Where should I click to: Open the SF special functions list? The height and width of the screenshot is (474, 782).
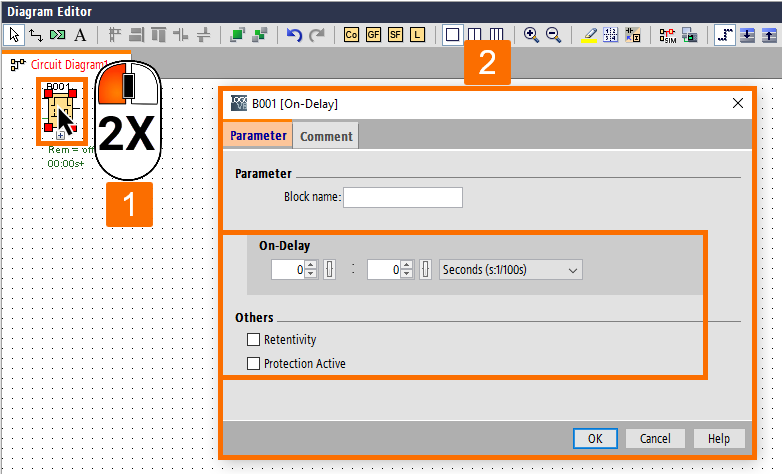click(x=395, y=35)
